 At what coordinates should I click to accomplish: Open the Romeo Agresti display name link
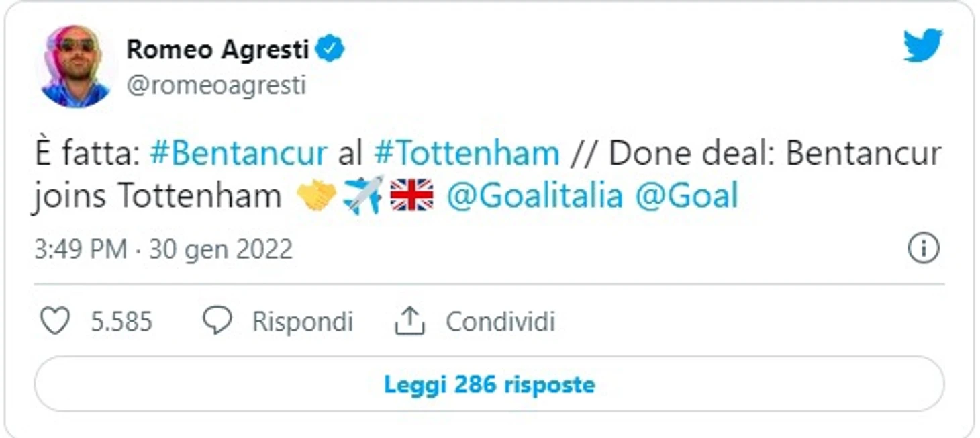point(217,49)
